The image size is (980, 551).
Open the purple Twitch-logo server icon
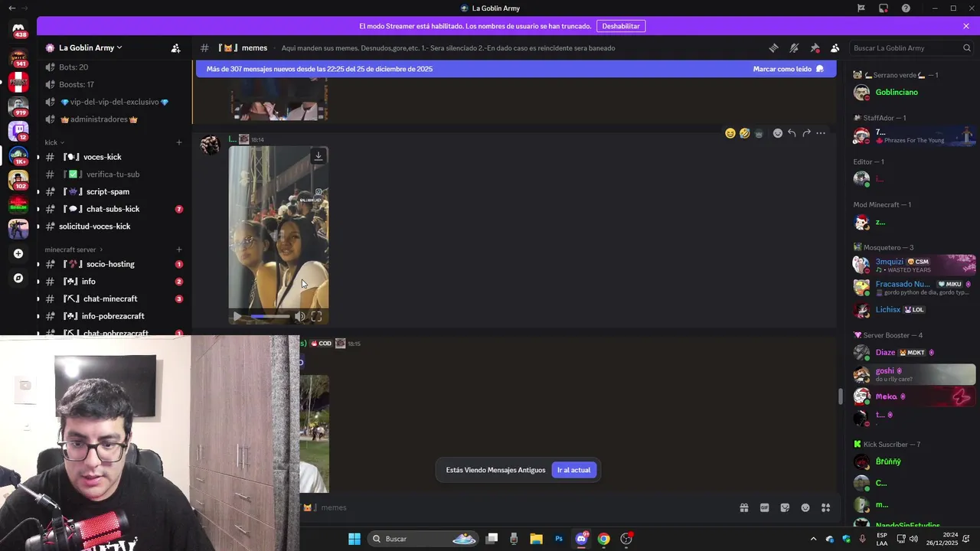coord(18,131)
